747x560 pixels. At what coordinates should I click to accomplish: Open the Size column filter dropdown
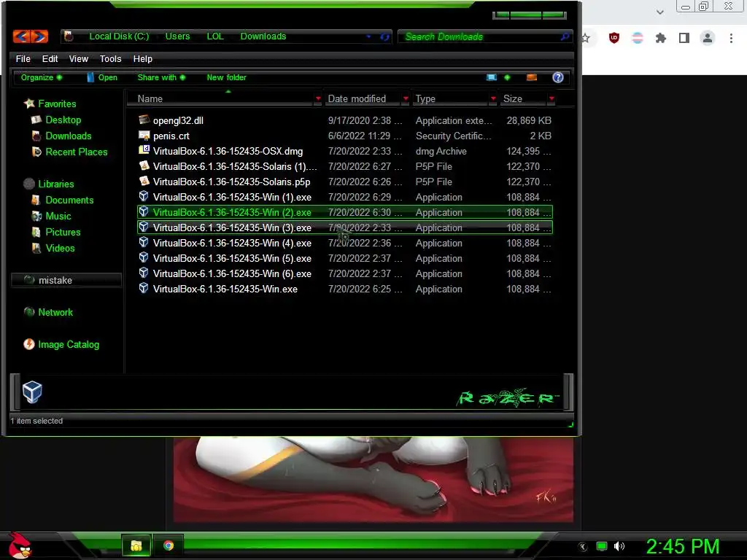coord(551,99)
